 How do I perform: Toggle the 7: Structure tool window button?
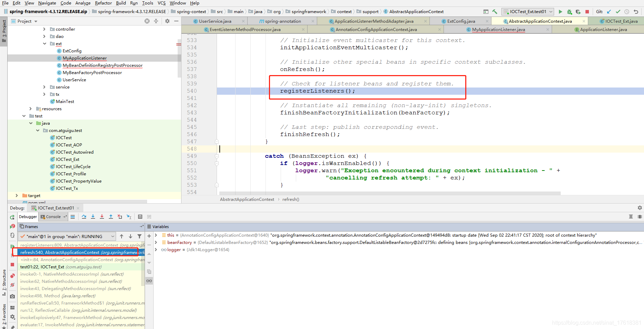(4, 282)
